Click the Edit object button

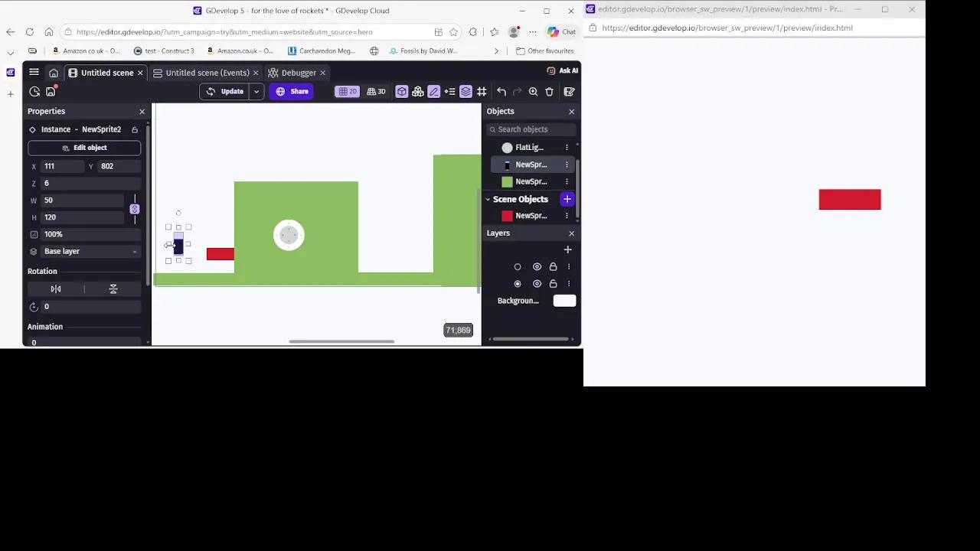click(84, 148)
